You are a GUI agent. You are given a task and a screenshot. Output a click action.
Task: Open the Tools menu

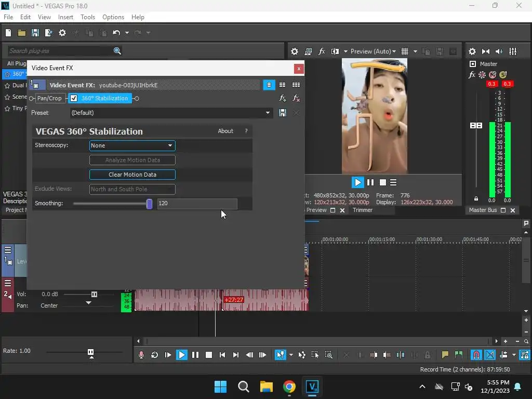(x=88, y=17)
